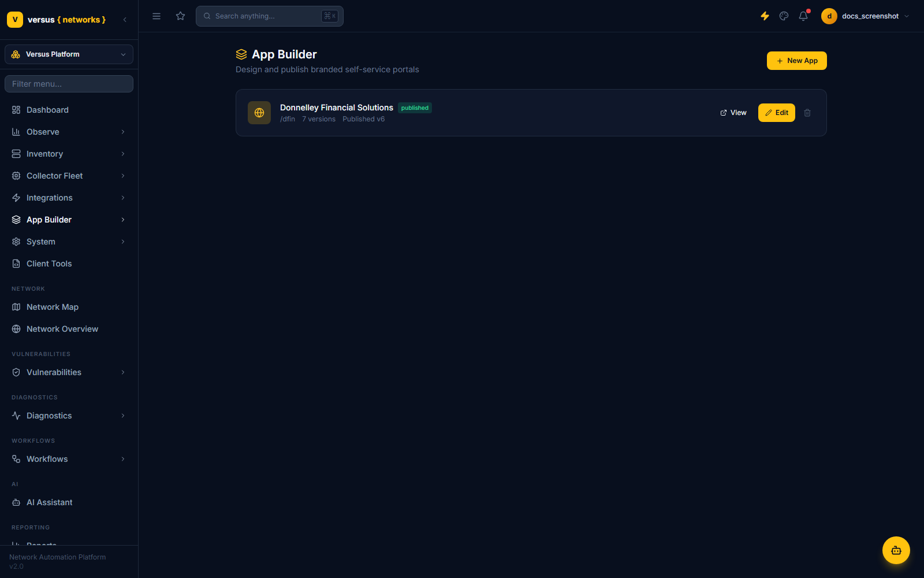Screen dimensions: 924x578
Task: Click the App Builder page heading
Action: tap(284, 54)
